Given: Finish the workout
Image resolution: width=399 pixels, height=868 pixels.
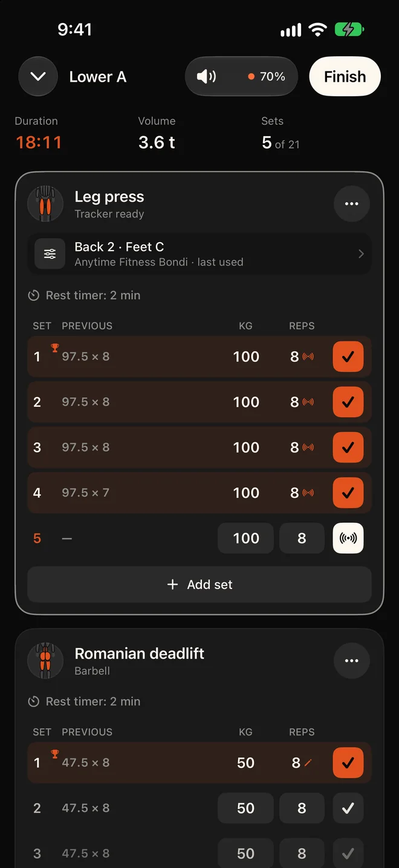Looking at the screenshot, I should [x=345, y=76].
